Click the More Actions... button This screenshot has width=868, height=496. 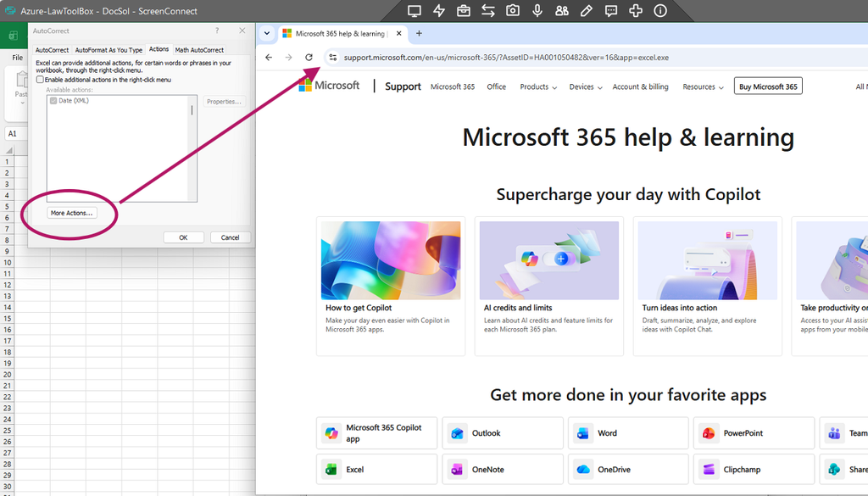(x=72, y=213)
